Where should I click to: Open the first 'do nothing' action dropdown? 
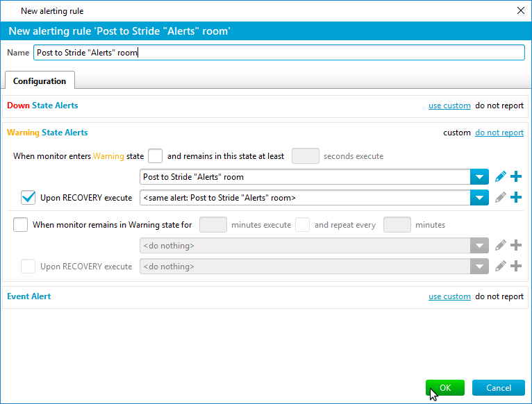pyautogui.click(x=479, y=245)
